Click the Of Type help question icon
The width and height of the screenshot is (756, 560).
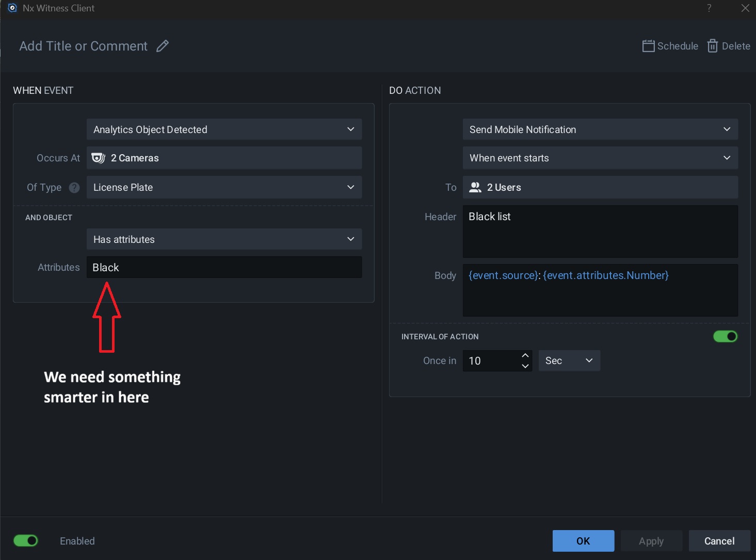pyautogui.click(x=74, y=188)
